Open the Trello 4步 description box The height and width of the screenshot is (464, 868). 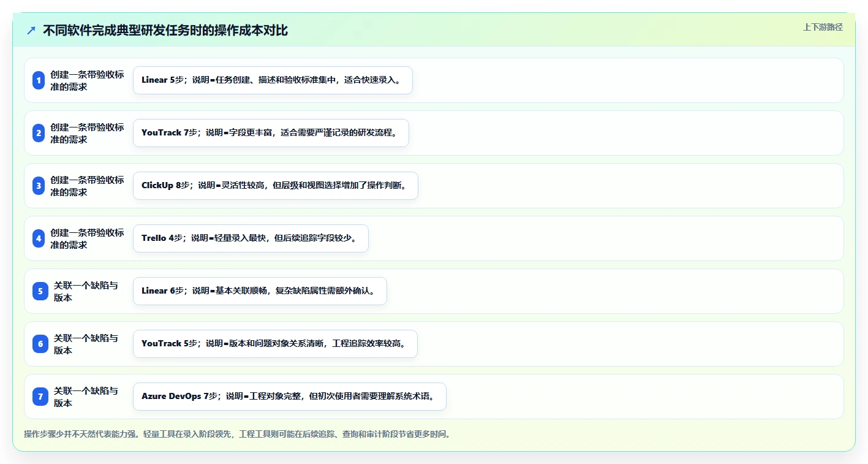click(x=251, y=238)
